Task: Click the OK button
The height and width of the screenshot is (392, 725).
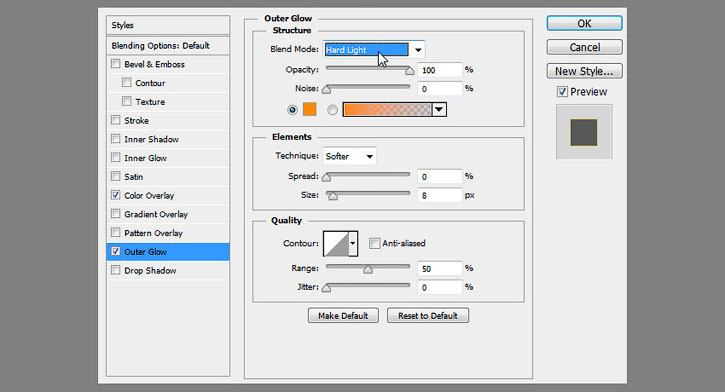Action: coord(584,24)
